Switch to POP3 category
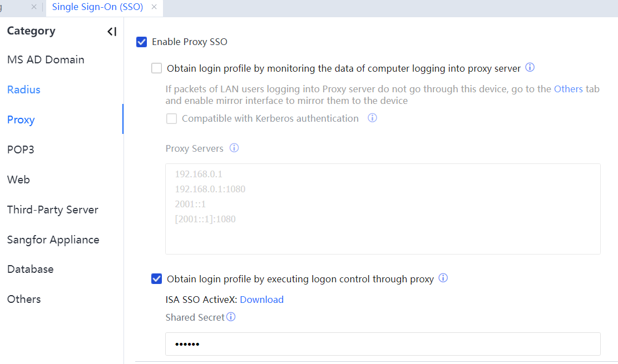Viewport: 618px width, 364px height. (x=21, y=149)
